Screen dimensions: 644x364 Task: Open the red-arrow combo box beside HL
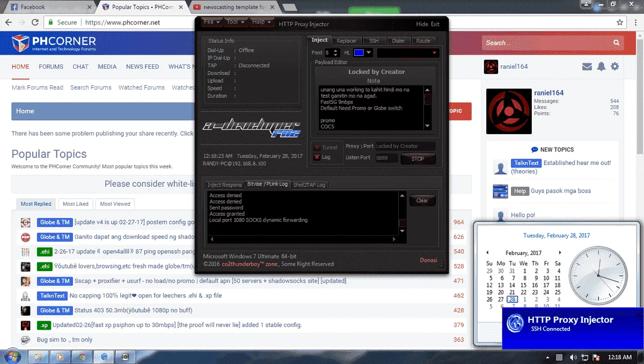coord(408,53)
